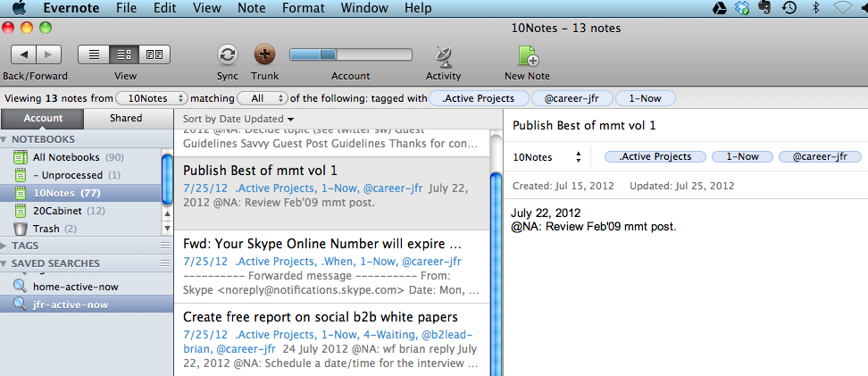The width and height of the screenshot is (868, 376).
Task: Open the Activity feed
Action: pyautogui.click(x=444, y=55)
